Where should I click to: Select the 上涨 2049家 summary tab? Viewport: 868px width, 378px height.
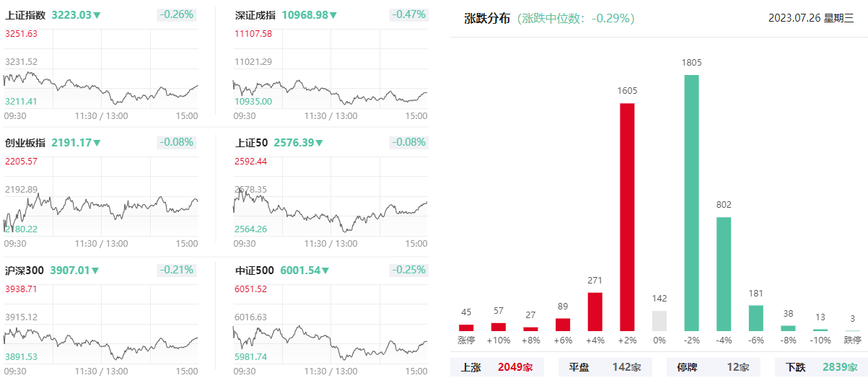click(x=496, y=367)
